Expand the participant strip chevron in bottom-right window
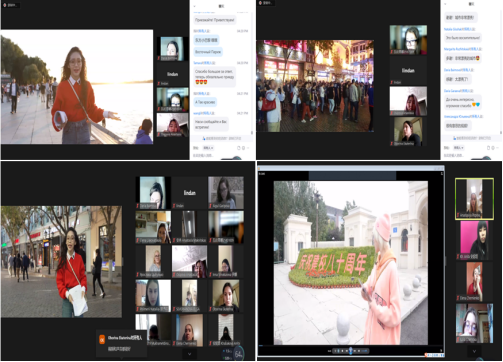This screenshot has width=503, height=362. point(474,351)
